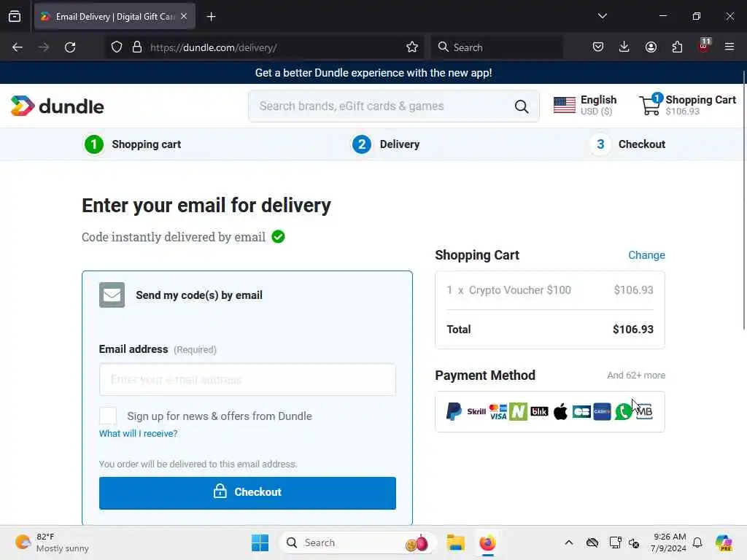
Task: Click the Cashlib payment icon
Action: click(x=602, y=411)
